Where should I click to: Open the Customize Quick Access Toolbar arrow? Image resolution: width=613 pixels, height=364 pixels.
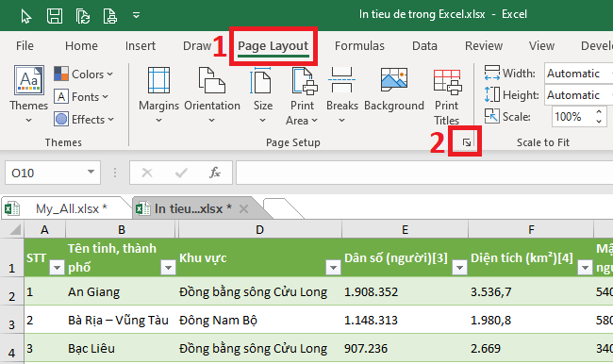(x=136, y=15)
